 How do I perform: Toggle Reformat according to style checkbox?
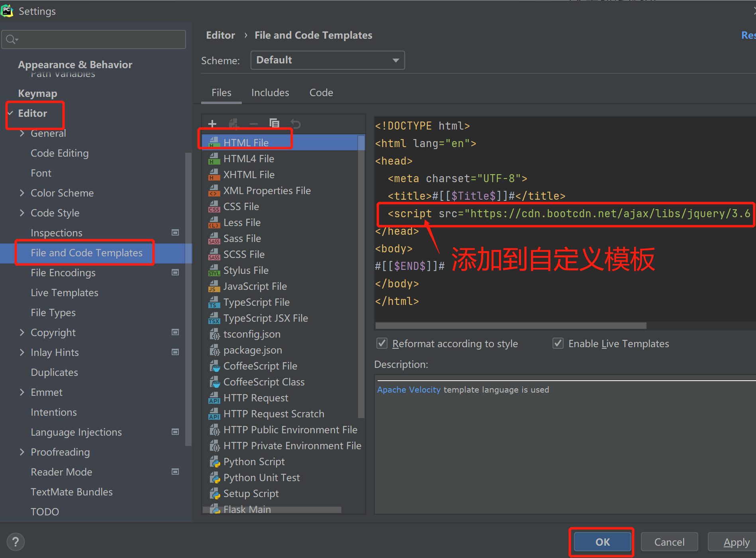pos(382,343)
